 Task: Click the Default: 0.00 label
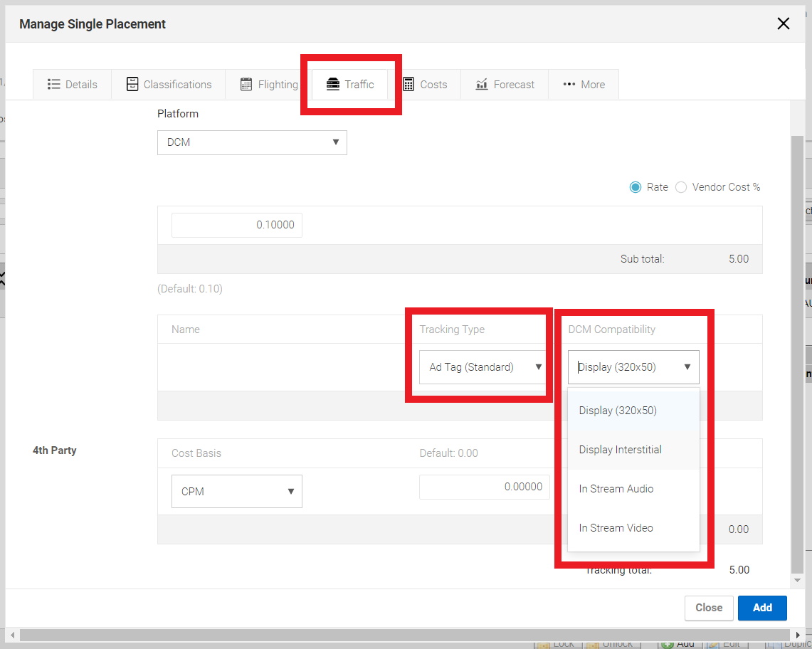click(x=448, y=453)
